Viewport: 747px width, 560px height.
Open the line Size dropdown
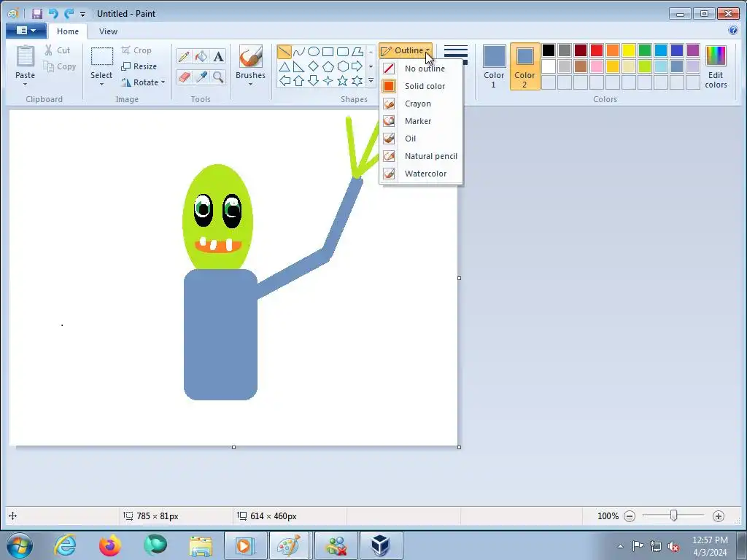pos(456,53)
